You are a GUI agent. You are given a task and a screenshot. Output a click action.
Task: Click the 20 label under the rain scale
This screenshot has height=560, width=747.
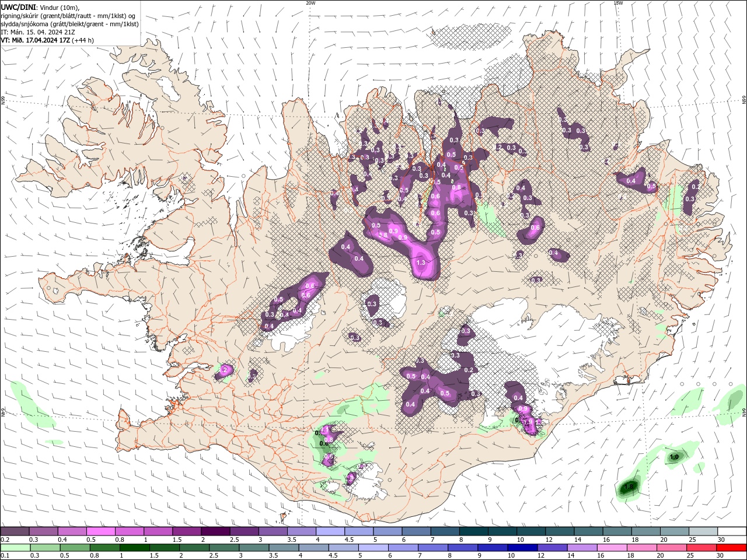tap(662, 556)
